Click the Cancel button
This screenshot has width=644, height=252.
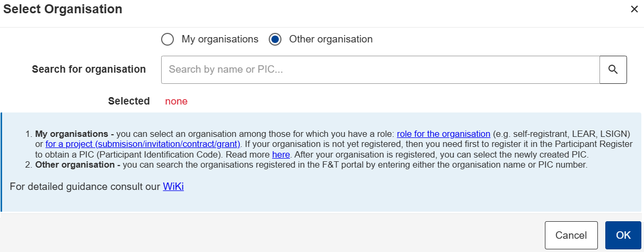click(571, 235)
